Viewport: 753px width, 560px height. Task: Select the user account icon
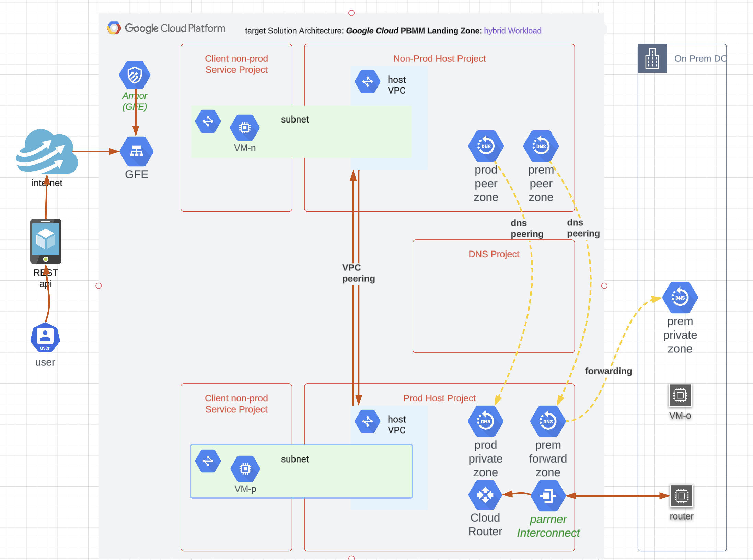click(45, 337)
